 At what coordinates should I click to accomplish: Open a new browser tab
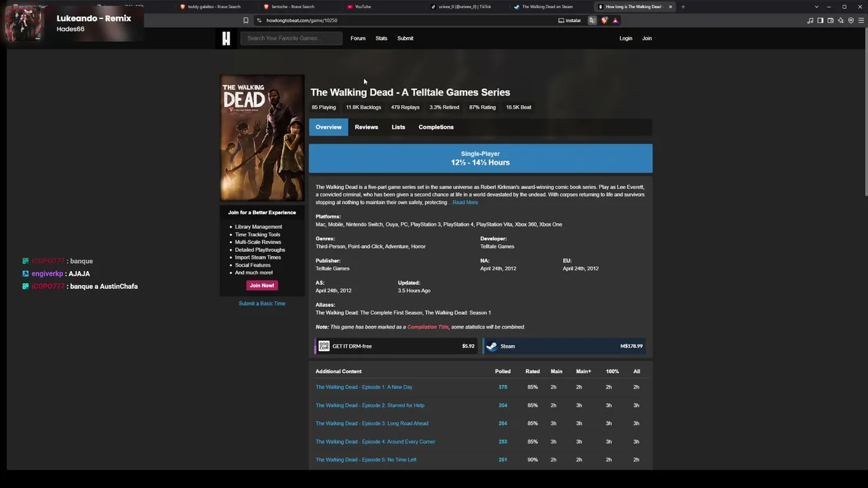[683, 7]
